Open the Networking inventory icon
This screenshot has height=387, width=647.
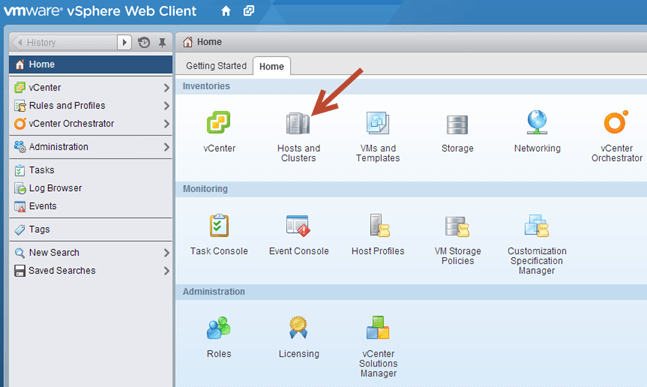pos(537,122)
